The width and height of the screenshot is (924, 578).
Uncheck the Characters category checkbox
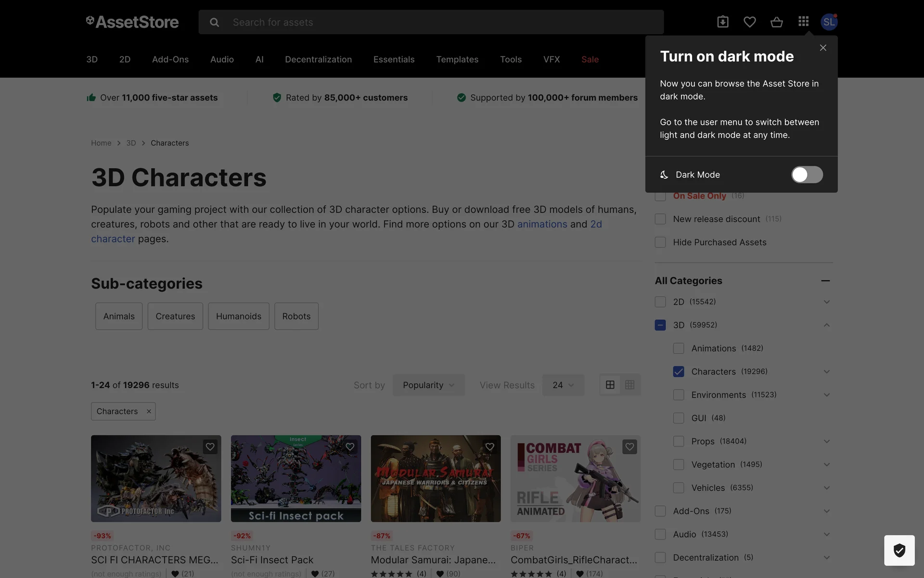679,371
